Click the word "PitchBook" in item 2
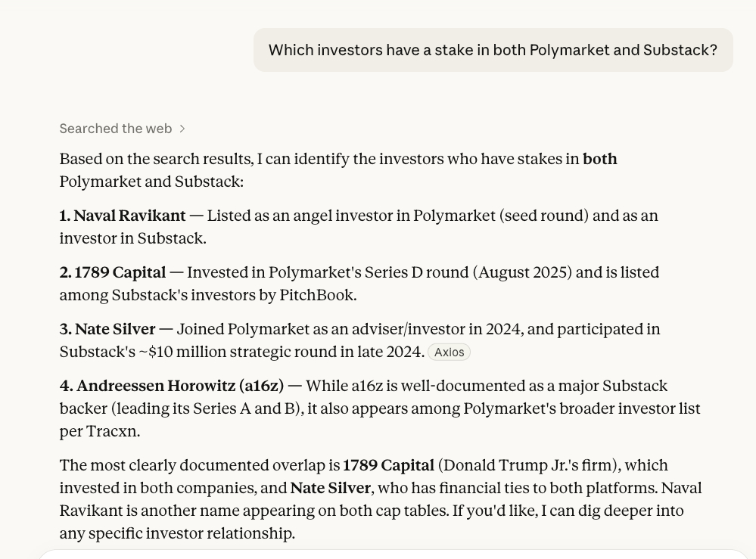The image size is (756, 559). coord(316,296)
